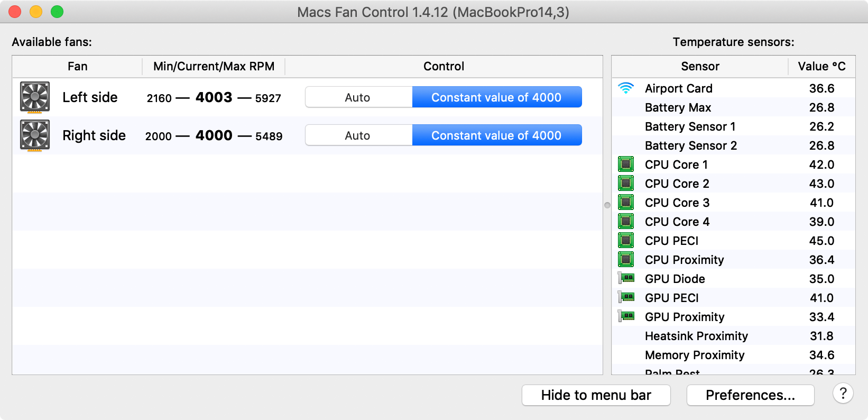The image size is (868, 420).
Task: Select the CPU Proximity label
Action: click(685, 260)
